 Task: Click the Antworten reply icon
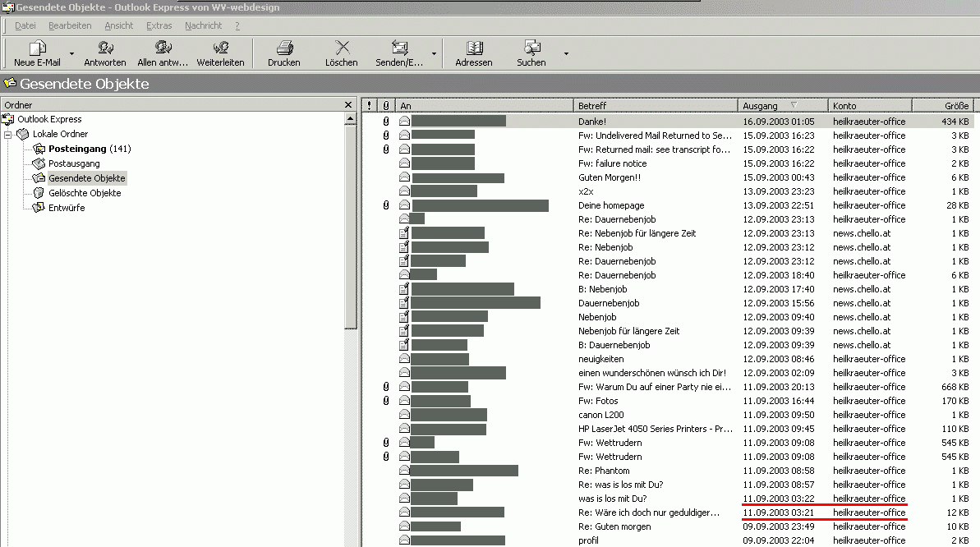point(105,48)
